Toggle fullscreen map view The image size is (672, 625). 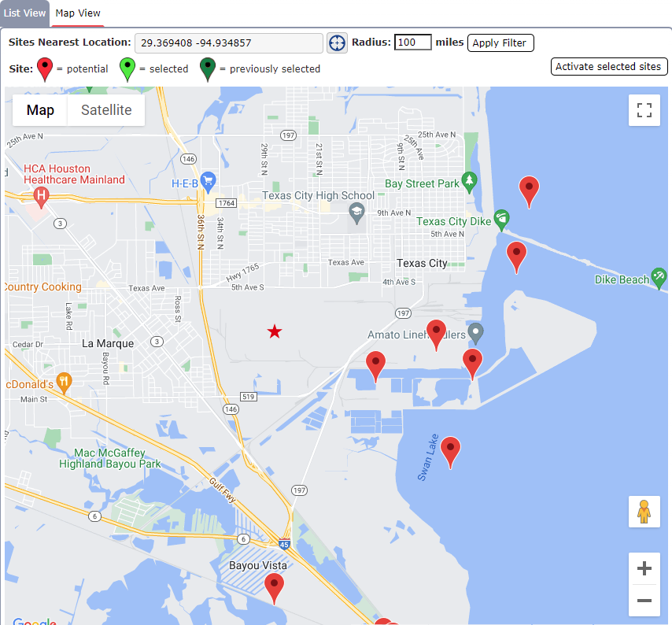click(x=644, y=110)
